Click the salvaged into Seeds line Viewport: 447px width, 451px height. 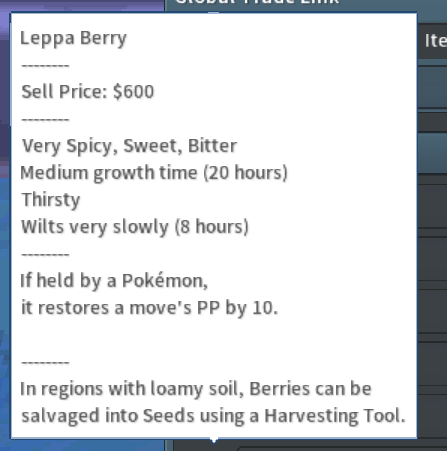click(x=213, y=416)
